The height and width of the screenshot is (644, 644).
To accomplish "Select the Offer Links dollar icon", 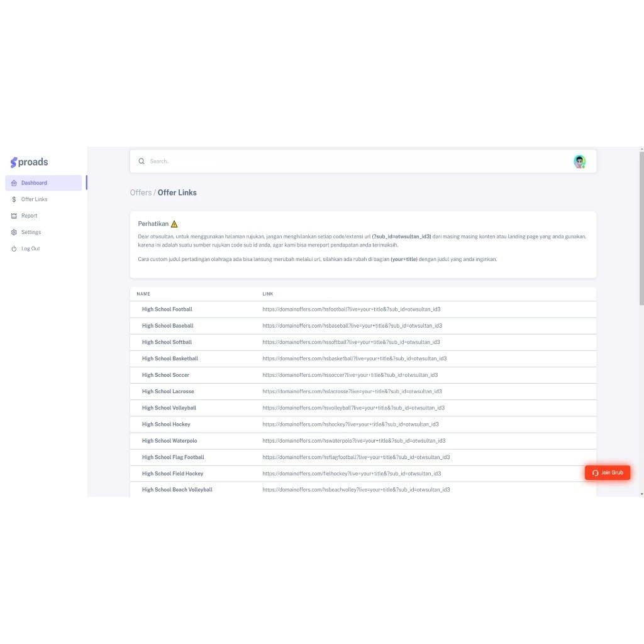I will [14, 199].
